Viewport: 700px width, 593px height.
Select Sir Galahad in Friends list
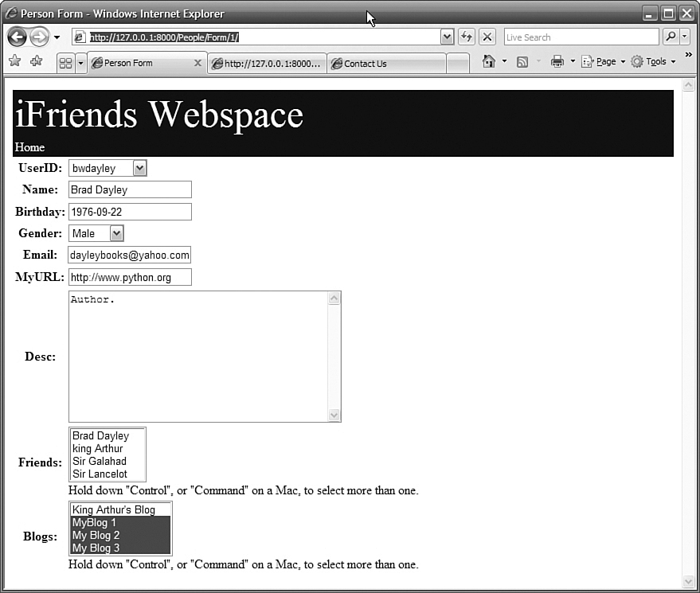tap(108, 461)
